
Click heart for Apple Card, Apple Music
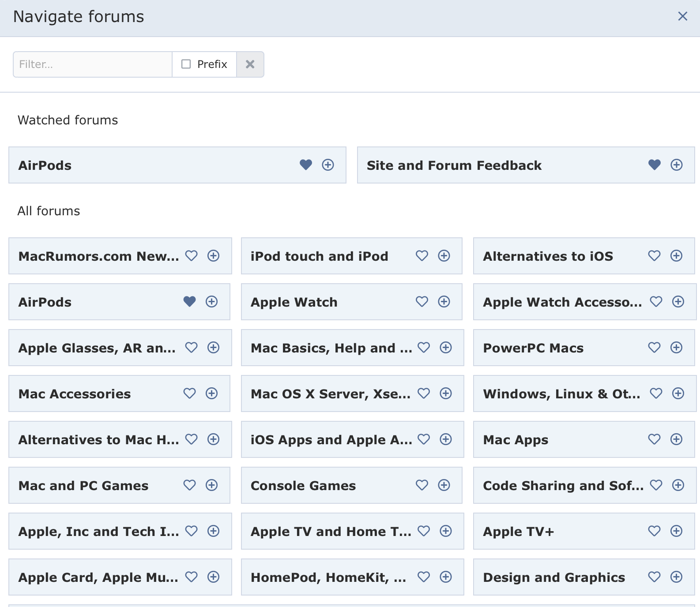coord(192,577)
